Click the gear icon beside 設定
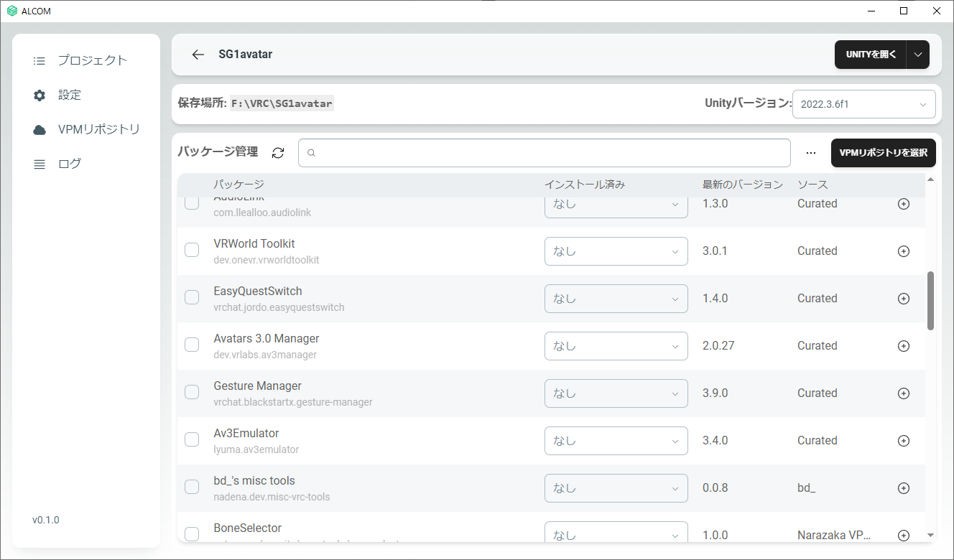Screen dimensions: 954x560 click(x=40, y=95)
